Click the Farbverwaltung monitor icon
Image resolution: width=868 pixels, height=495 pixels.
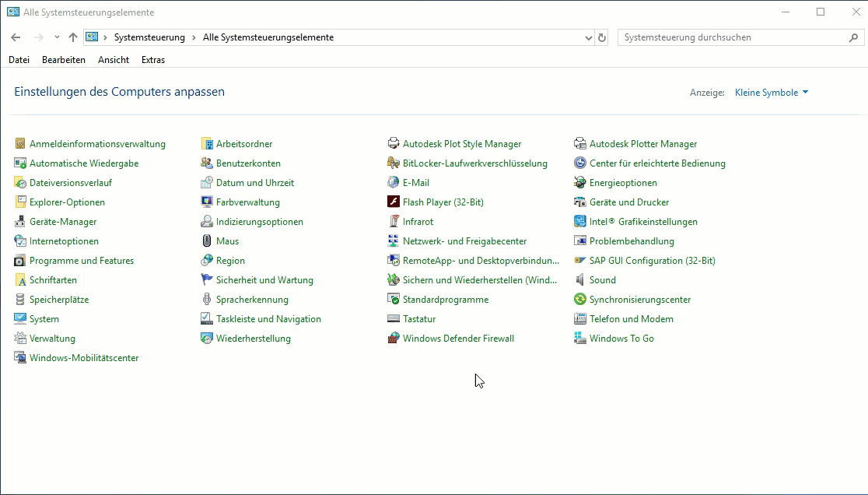point(206,202)
